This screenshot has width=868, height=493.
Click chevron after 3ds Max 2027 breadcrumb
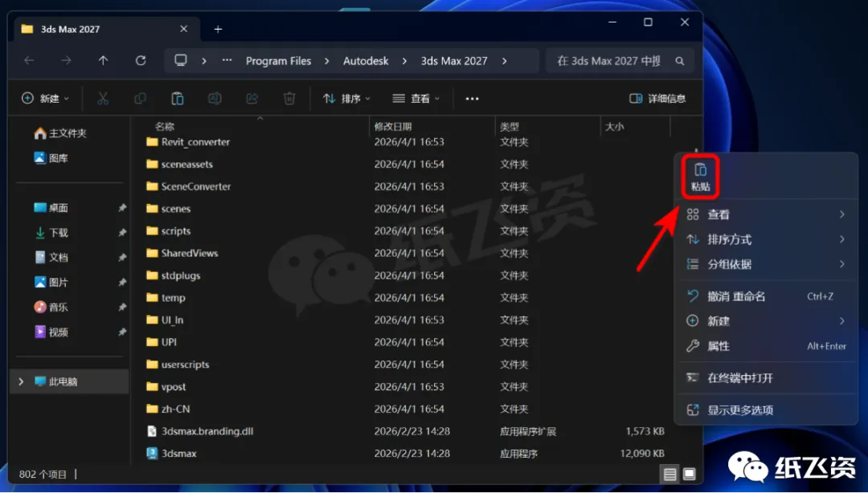click(504, 61)
